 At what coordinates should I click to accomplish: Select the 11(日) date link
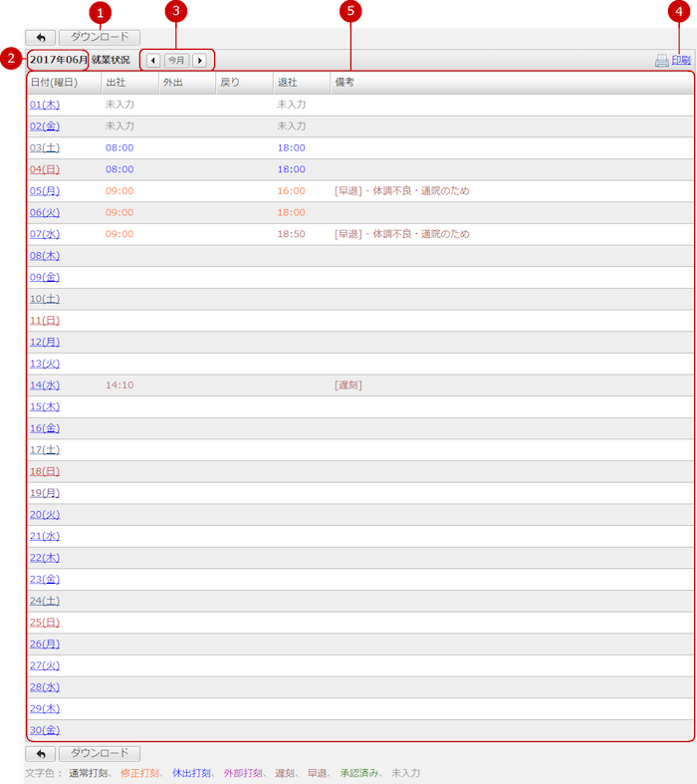[45, 321]
